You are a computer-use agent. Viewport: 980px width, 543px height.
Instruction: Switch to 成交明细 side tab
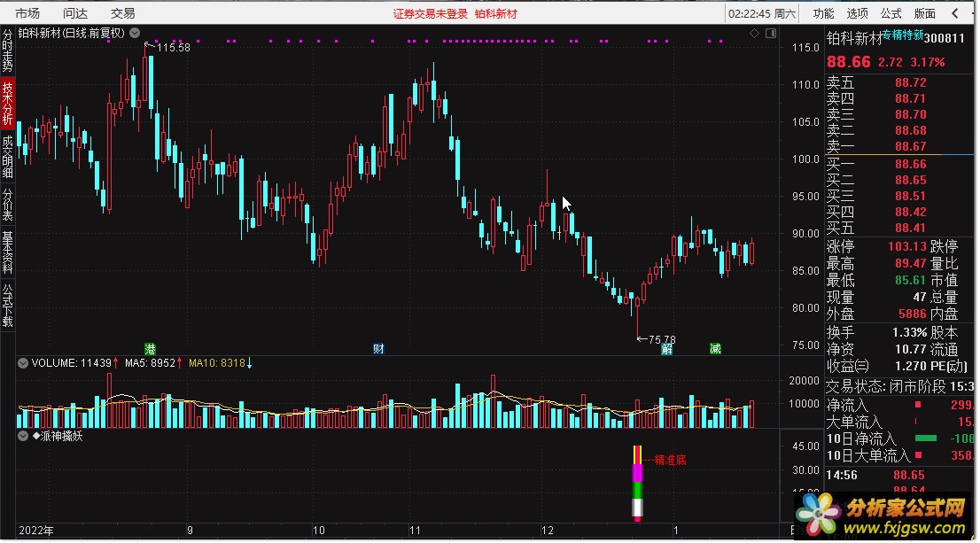(x=7, y=158)
